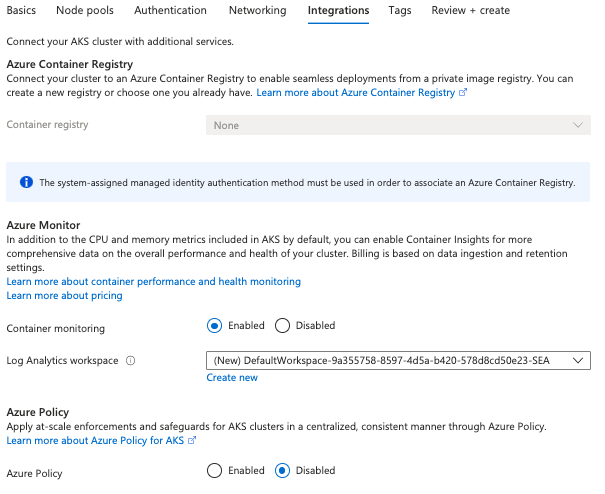Select Enabled for Azure Policy
The width and height of the screenshot is (605, 494).
(x=214, y=470)
